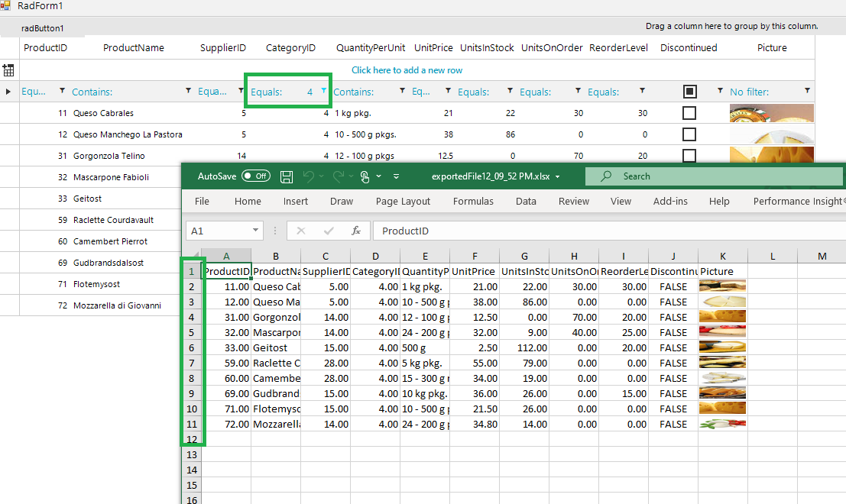Expand Customize Quick Access Toolbar dropdown
Viewport: 846px width, 504px height.
click(x=396, y=176)
